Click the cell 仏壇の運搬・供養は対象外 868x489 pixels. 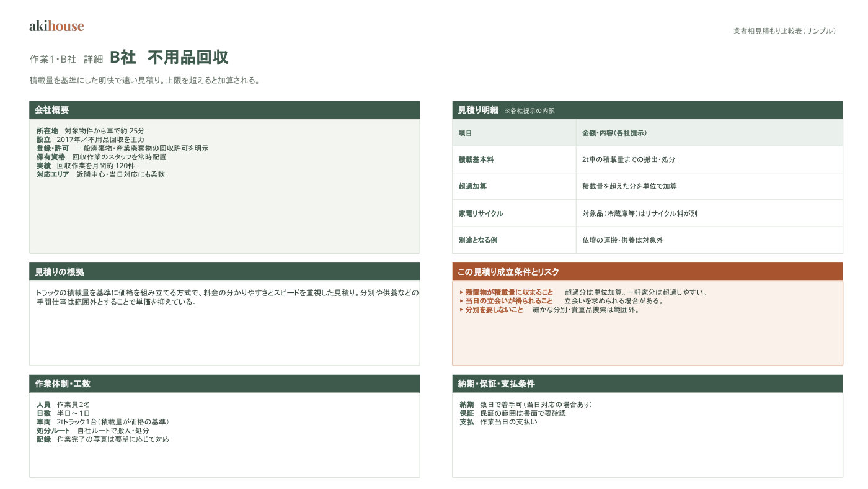click(x=709, y=240)
